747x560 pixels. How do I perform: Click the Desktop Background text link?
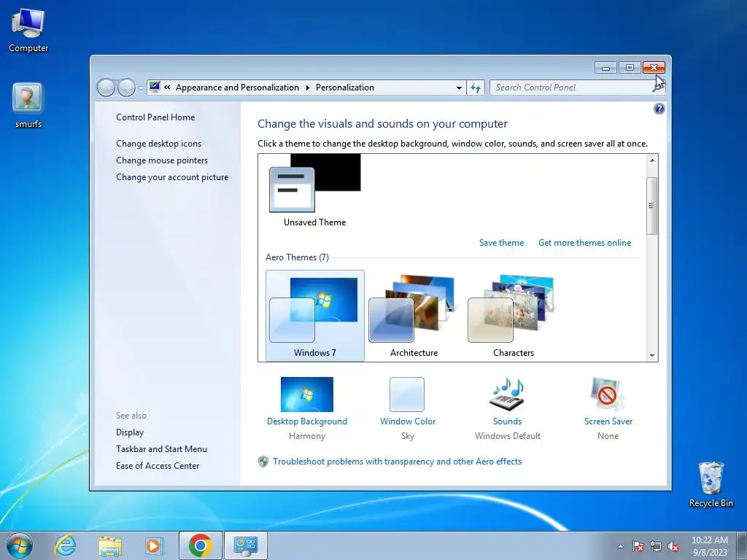(x=307, y=421)
